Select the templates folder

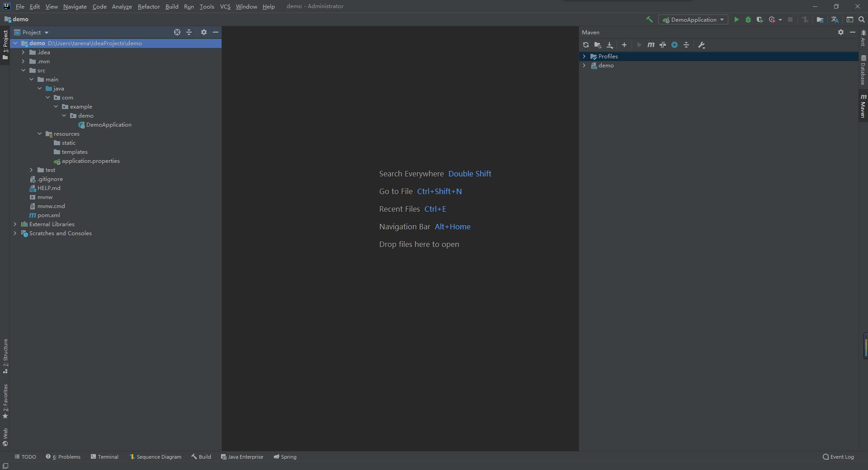71,152
